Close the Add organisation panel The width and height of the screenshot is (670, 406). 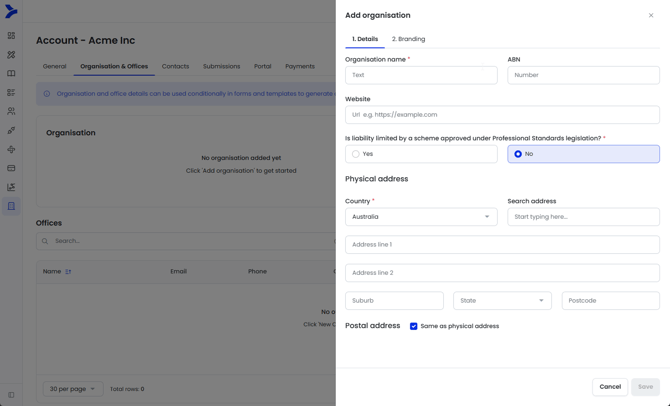651,15
